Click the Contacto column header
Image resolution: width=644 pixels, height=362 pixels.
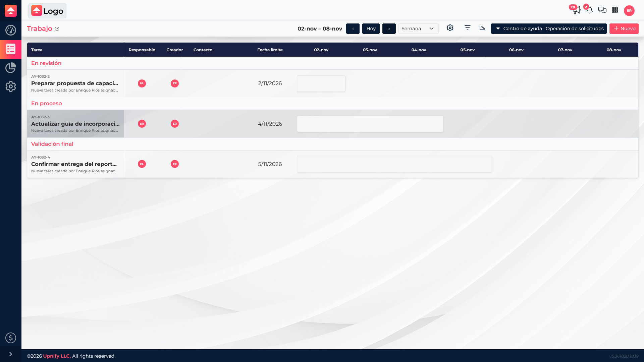(x=203, y=50)
